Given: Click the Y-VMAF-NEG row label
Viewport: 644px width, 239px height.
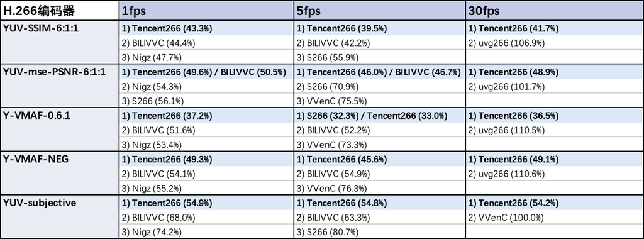Looking at the screenshot, I should point(60,173).
